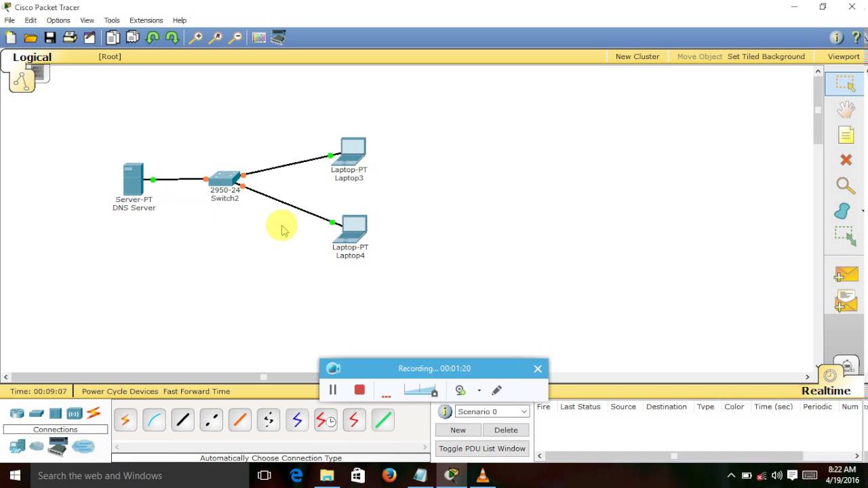Pick the blue coaxial cable
The image size is (868, 488).
click(x=297, y=421)
